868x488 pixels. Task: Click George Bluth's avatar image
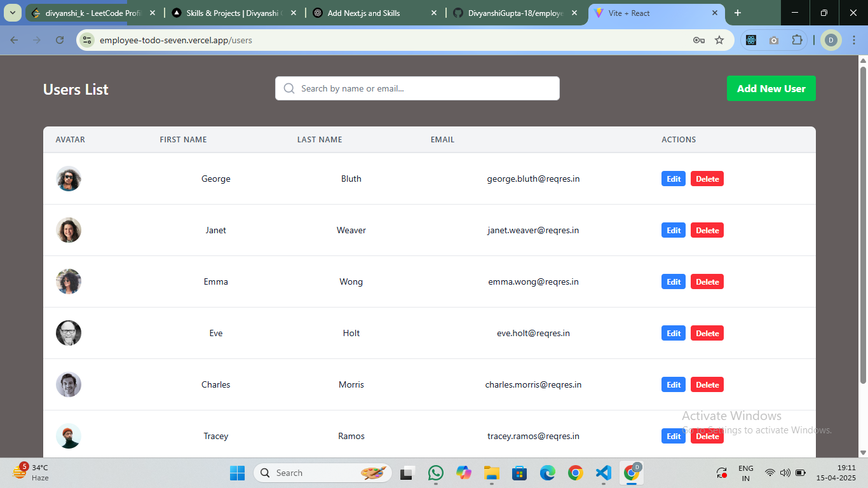click(69, 179)
